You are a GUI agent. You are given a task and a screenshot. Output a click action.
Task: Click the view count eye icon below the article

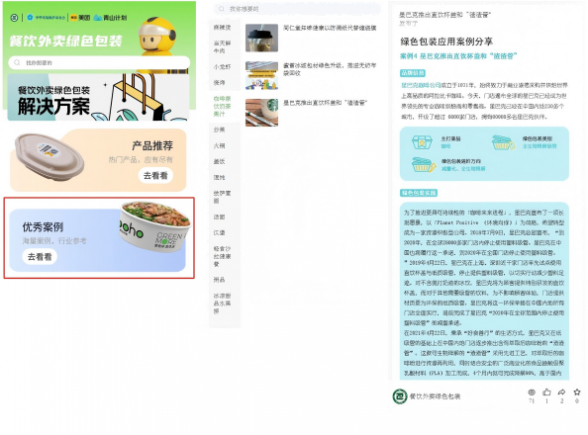(531, 392)
